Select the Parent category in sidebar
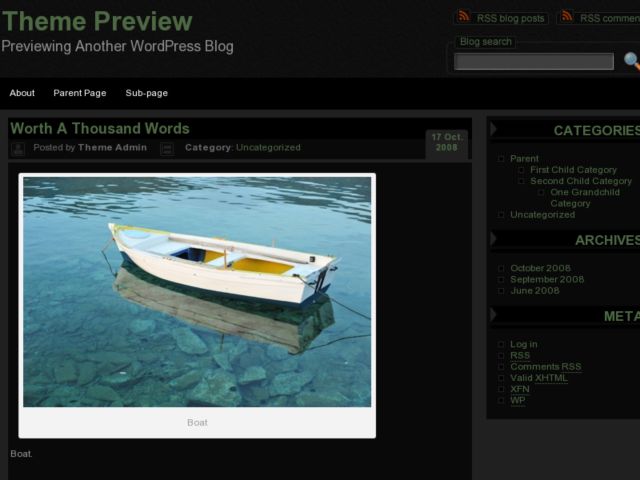 click(524, 158)
